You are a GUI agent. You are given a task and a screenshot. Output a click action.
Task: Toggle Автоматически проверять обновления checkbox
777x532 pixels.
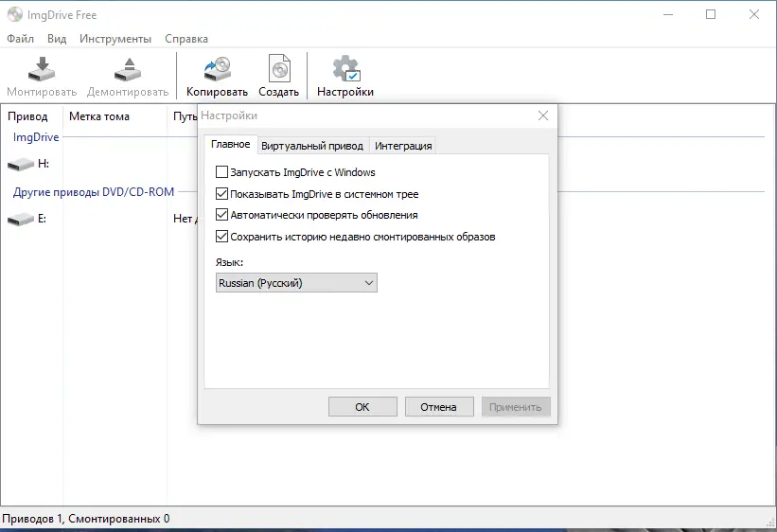[221, 215]
